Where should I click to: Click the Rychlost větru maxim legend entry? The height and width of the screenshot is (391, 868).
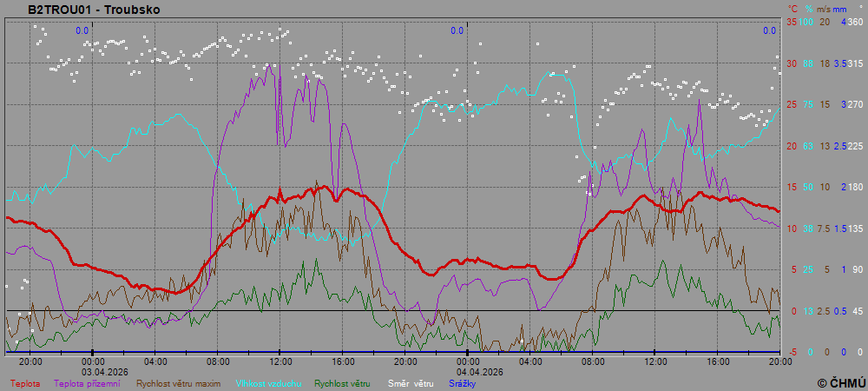(180, 383)
